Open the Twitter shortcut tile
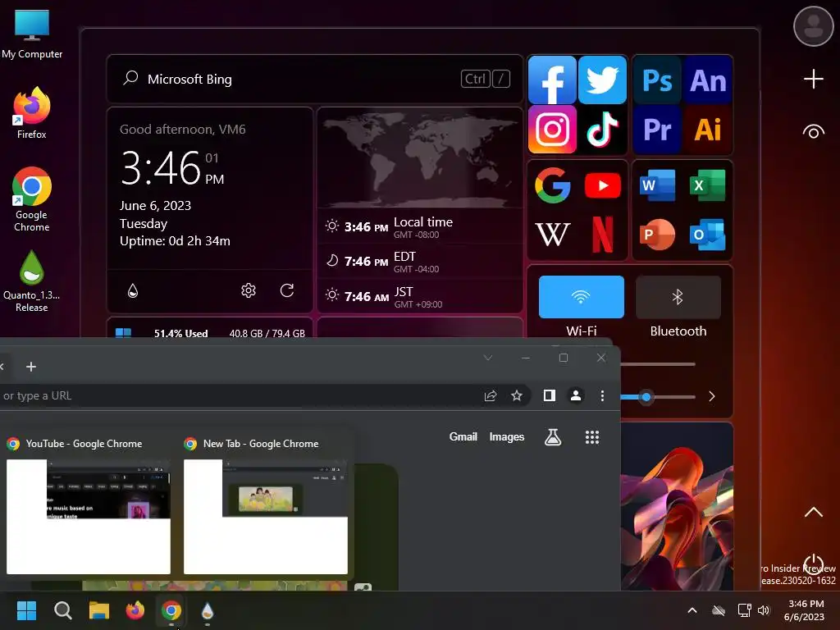 point(603,80)
